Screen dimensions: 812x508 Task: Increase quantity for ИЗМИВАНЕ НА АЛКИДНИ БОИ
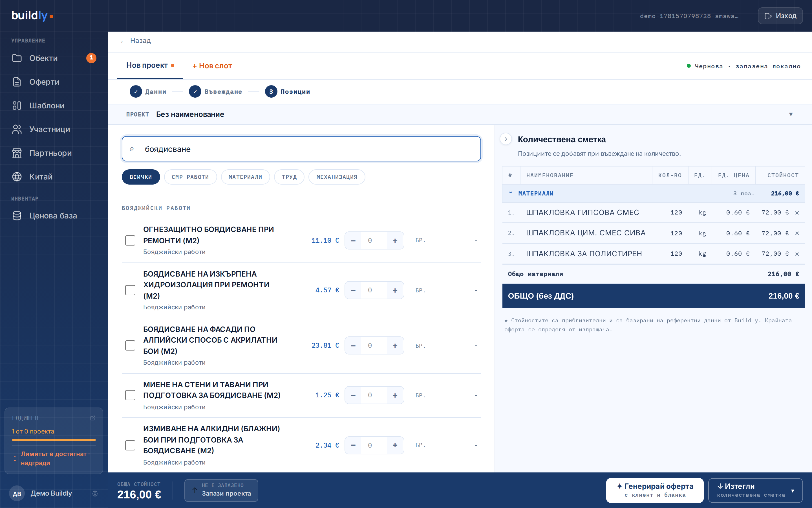tap(395, 445)
